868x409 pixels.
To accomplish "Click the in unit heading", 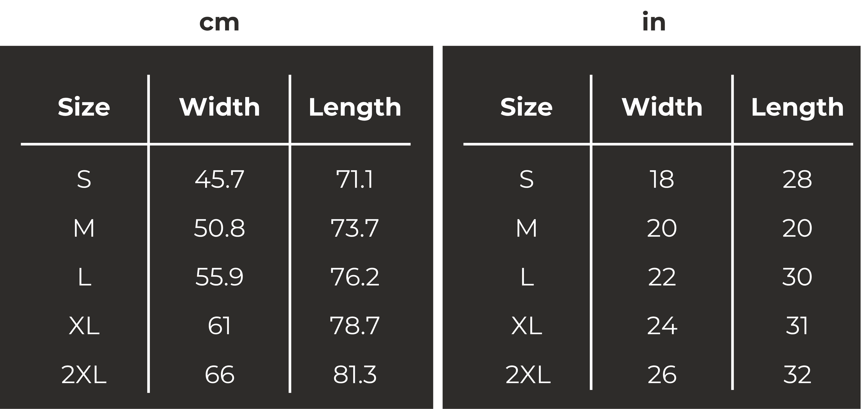I will (x=654, y=21).
